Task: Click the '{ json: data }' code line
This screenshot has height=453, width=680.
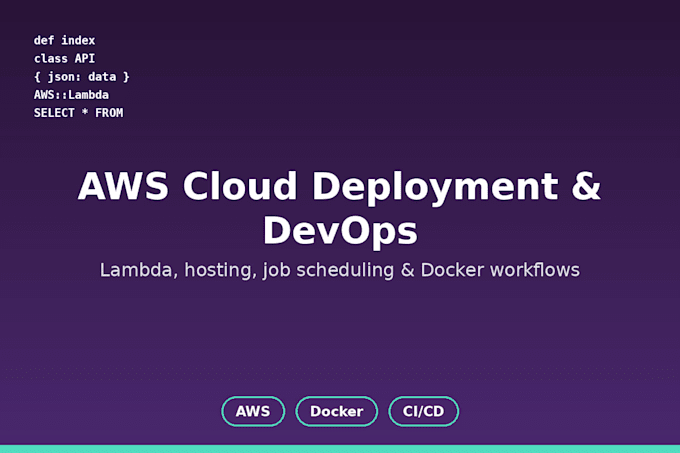Action: (x=82, y=77)
